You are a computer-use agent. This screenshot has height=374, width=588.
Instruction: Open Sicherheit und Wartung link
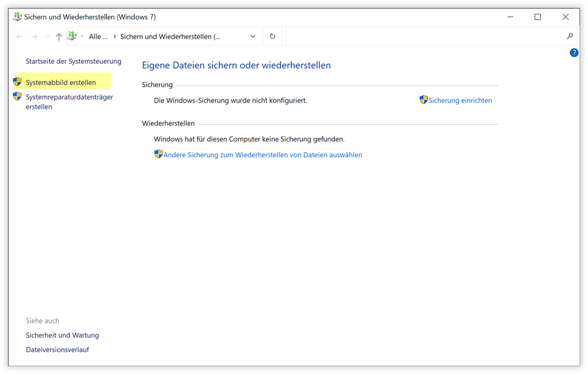coord(62,335)
